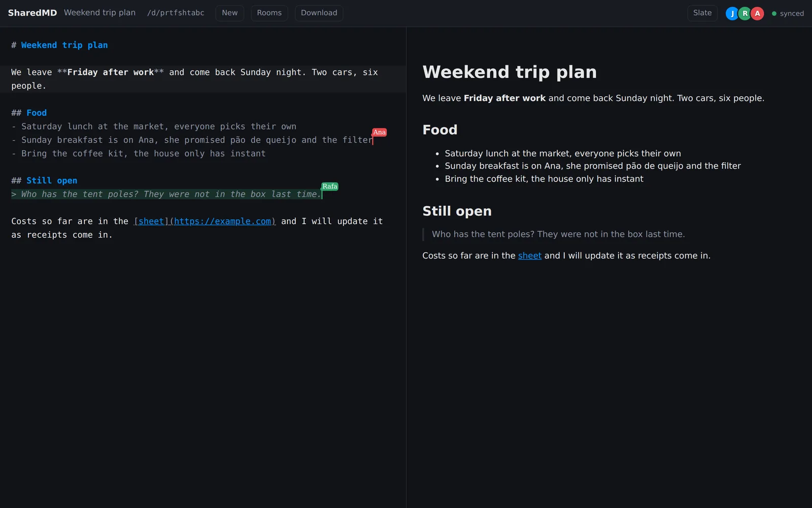
Task: Click the green synced status indicator
Action: coord(788,14)
